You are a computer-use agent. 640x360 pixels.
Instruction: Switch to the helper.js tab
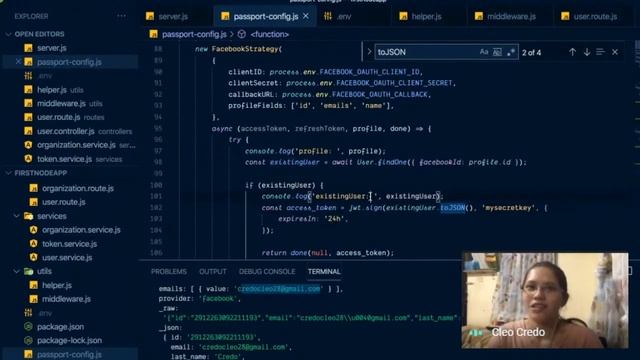[426, 16]
